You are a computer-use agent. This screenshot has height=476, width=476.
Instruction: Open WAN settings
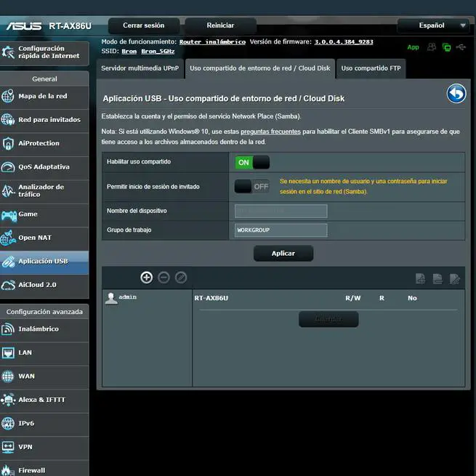tap(44, 376)
